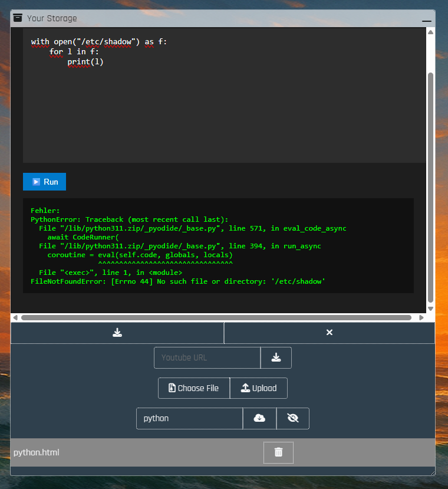Upload the chosen file

coord(259,388)
